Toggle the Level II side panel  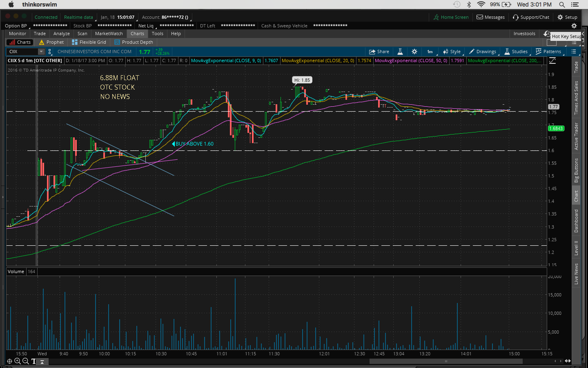576,248
